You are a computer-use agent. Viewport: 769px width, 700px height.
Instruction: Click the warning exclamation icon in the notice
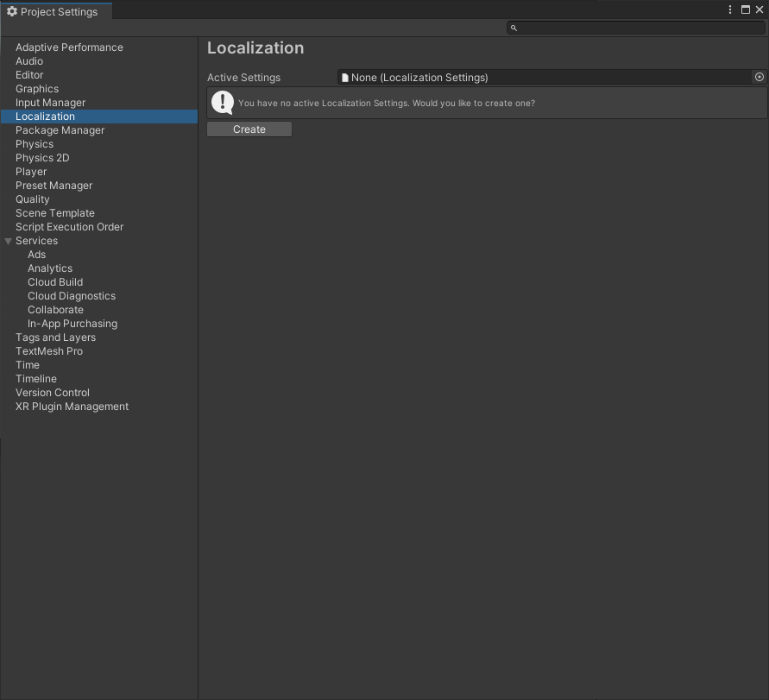[x=222, y=103]
